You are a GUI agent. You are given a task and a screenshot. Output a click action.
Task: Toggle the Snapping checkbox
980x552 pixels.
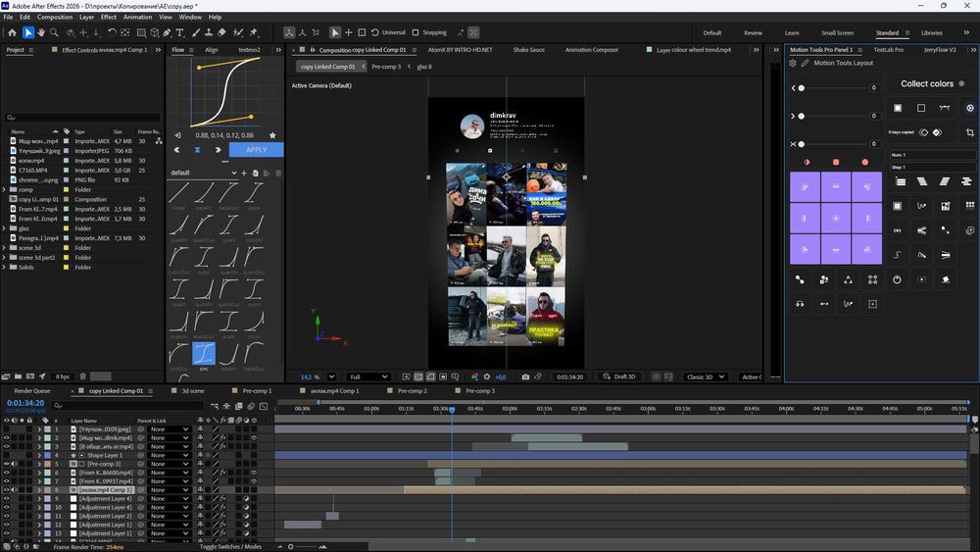click(x=416, y=32)
